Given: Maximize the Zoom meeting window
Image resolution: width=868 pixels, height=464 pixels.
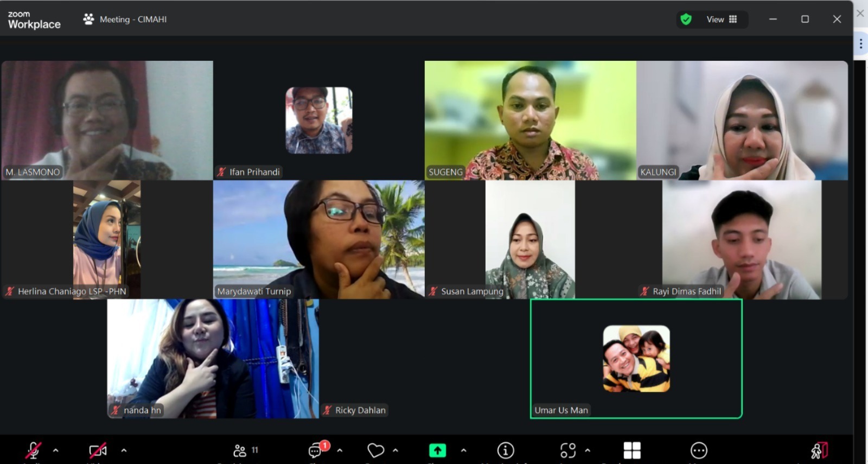Looking at the screenshot, I should (x=805, y=19).
